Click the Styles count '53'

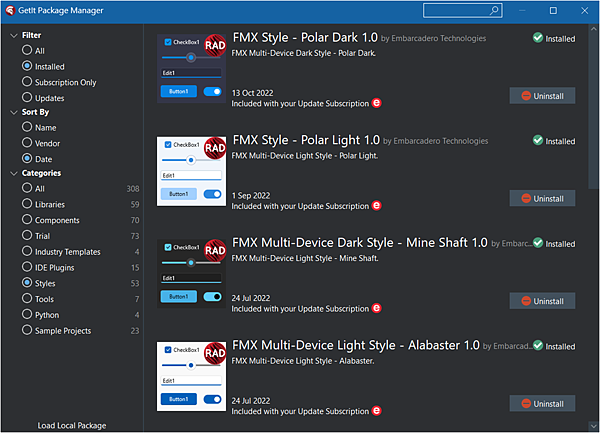coord(135,283)
